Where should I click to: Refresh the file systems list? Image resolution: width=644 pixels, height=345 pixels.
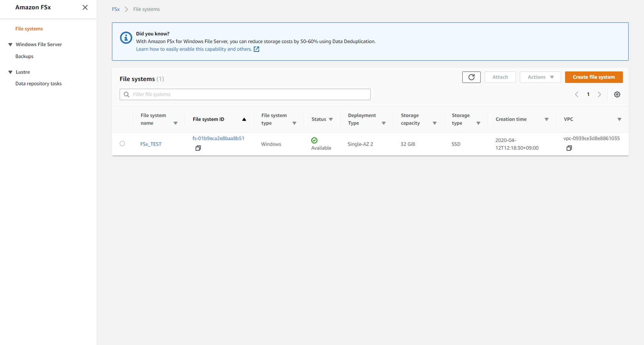(x=472, y=77)
